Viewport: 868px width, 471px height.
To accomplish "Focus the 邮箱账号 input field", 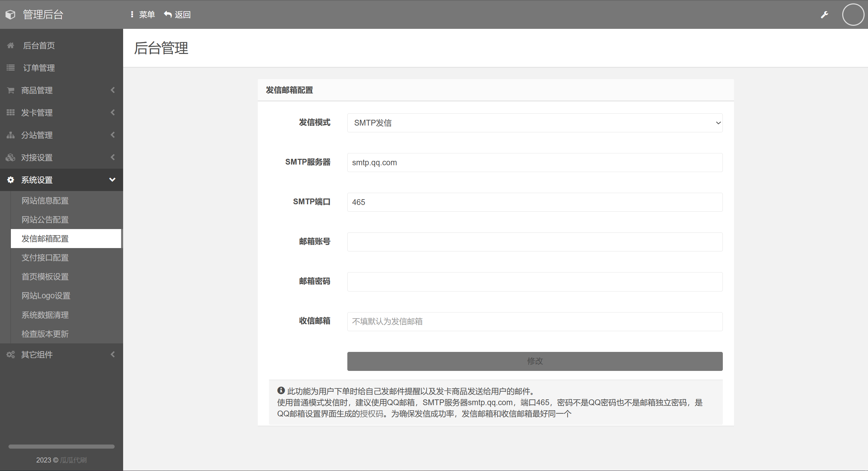I will click(535, 242).
